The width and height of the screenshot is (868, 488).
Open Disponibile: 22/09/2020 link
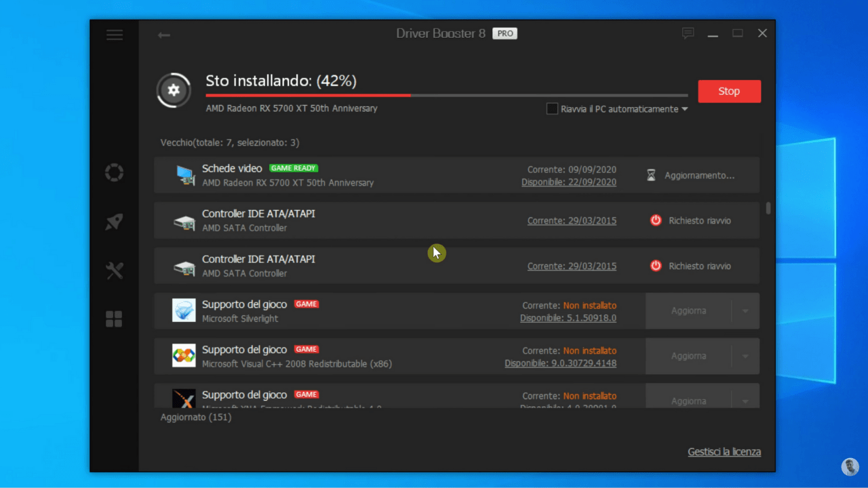tap(569, 182)
